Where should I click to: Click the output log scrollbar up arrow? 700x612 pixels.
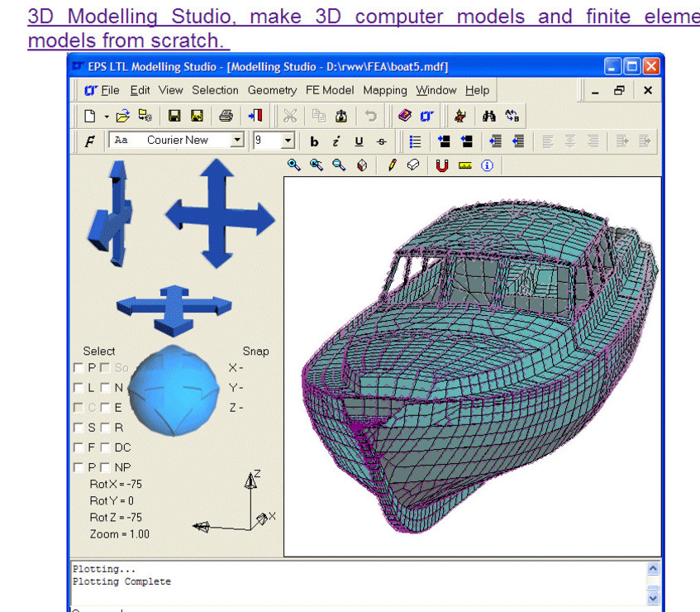(653, 568)
